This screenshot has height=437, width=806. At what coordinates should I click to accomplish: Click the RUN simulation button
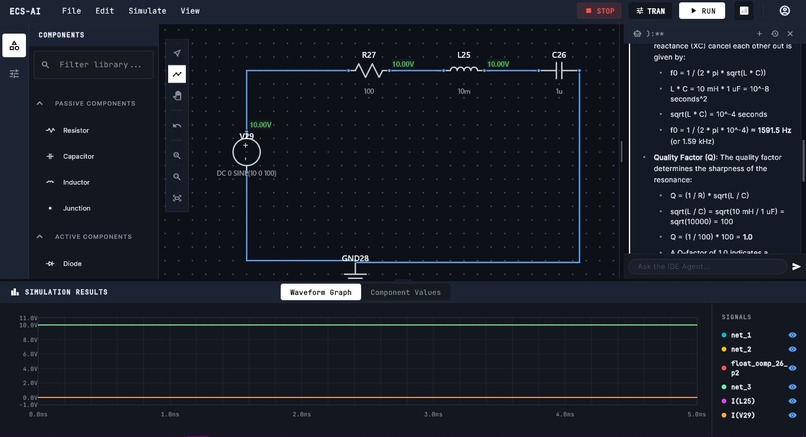[702, 11]
